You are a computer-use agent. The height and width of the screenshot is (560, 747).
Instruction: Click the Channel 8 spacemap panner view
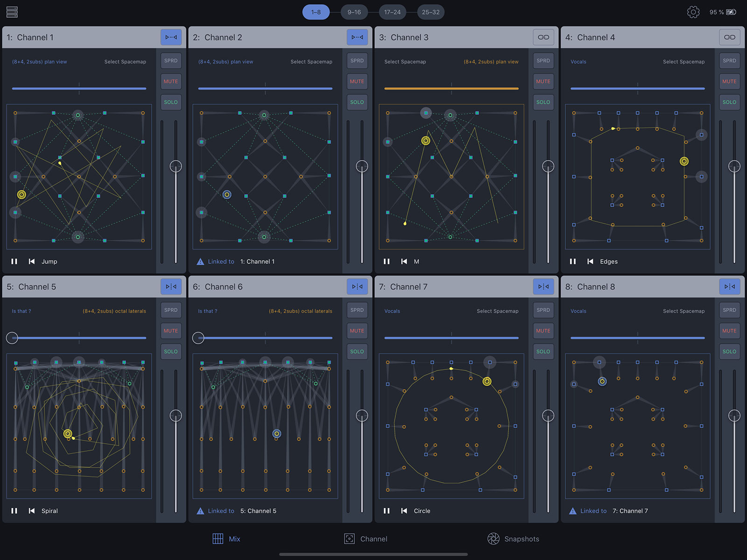(637, 426)
